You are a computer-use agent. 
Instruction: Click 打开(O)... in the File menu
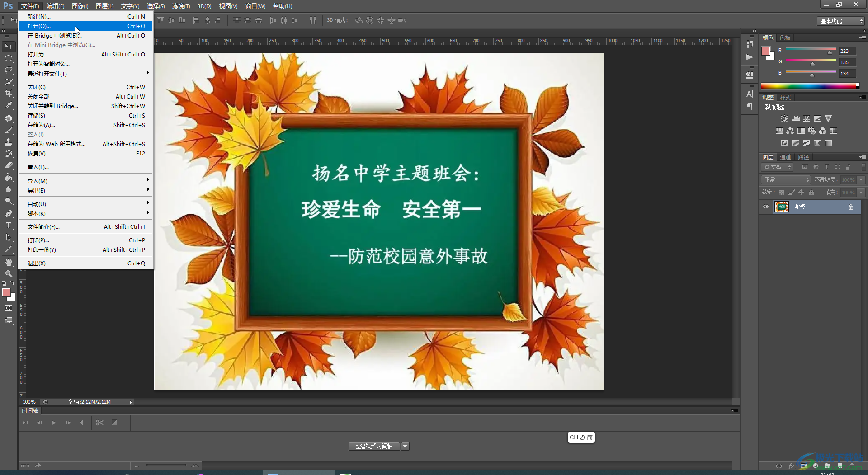86,26
